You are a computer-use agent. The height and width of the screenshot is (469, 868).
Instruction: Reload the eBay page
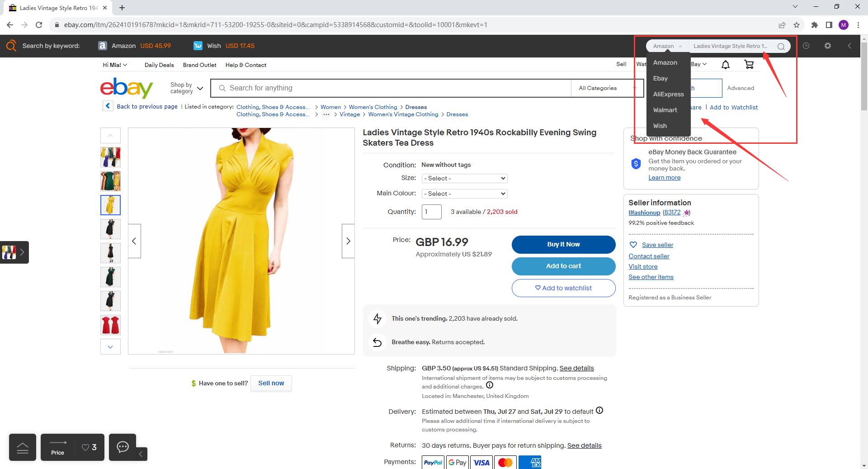pyautogui.click(x=39, y=25)
